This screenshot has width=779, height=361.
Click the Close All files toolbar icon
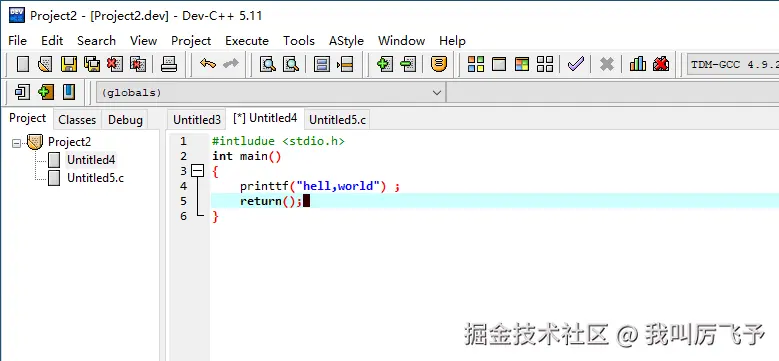pos(138,64)
